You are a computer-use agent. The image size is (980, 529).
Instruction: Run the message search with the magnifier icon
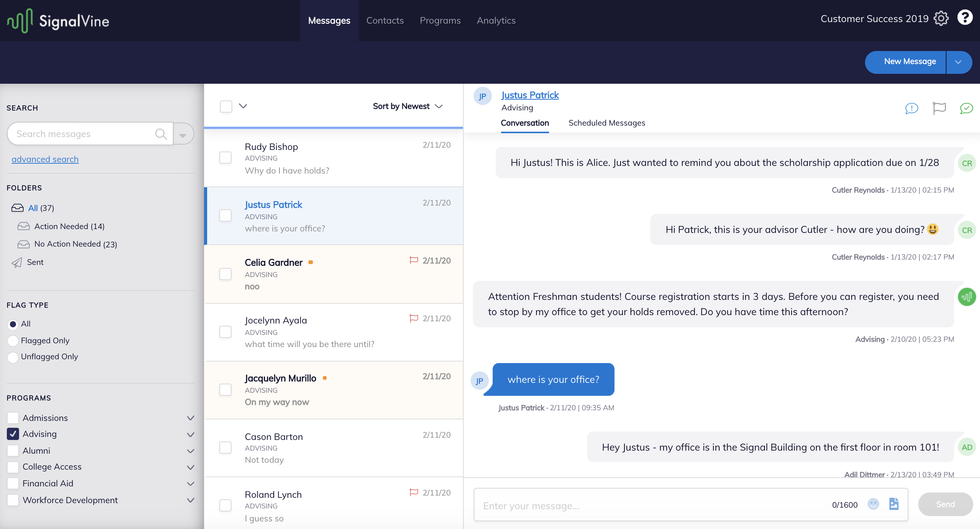click(x=161, y=134)
